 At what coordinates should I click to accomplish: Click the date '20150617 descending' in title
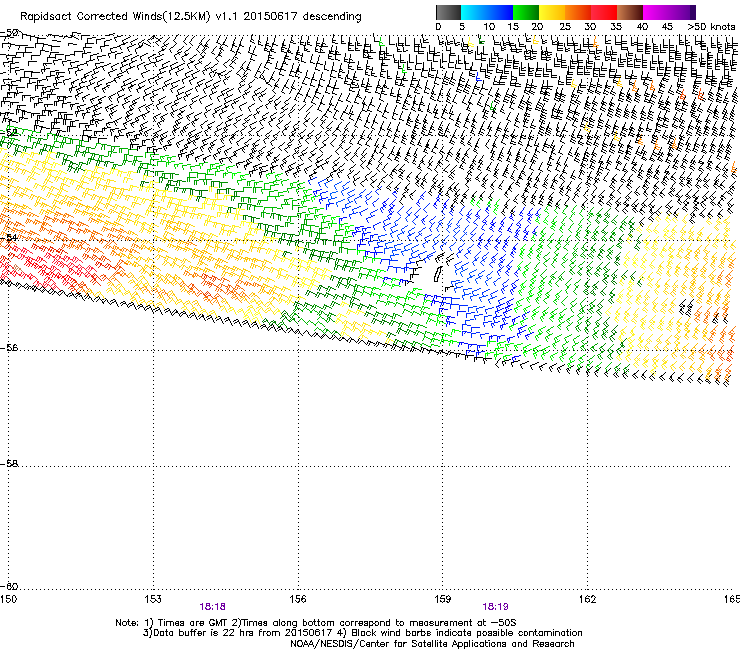coord(303,17)
